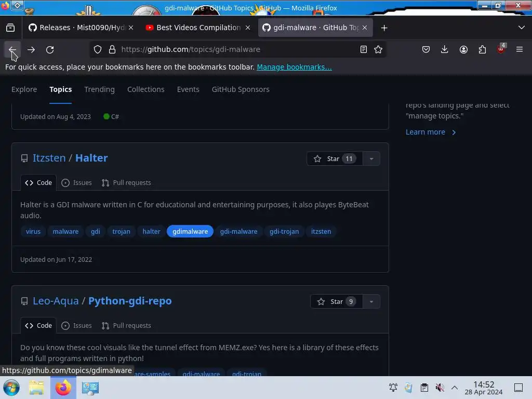Image resolution: width=532 pixels, height=399 pixels.
Task: Go back to the previous page
Action: click(x=12, y=49)
